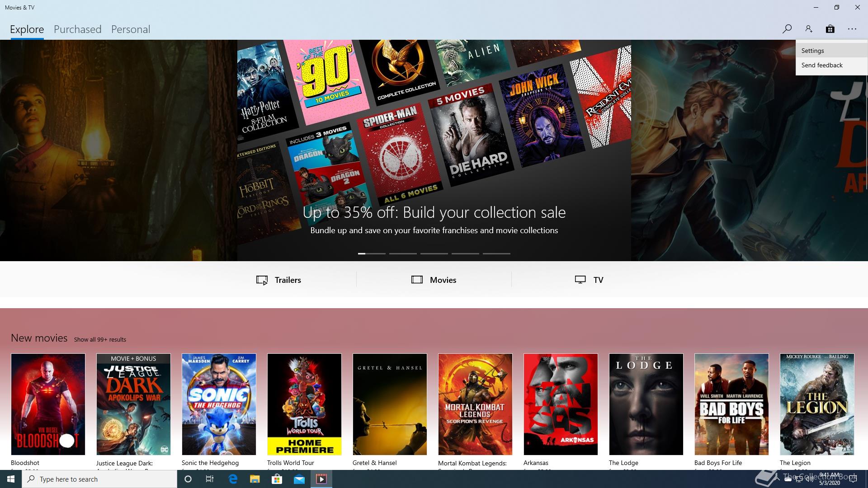Screen dimensions: 868x488
Task: Open the Bloodshot movie poster
Action: point(48,404)
